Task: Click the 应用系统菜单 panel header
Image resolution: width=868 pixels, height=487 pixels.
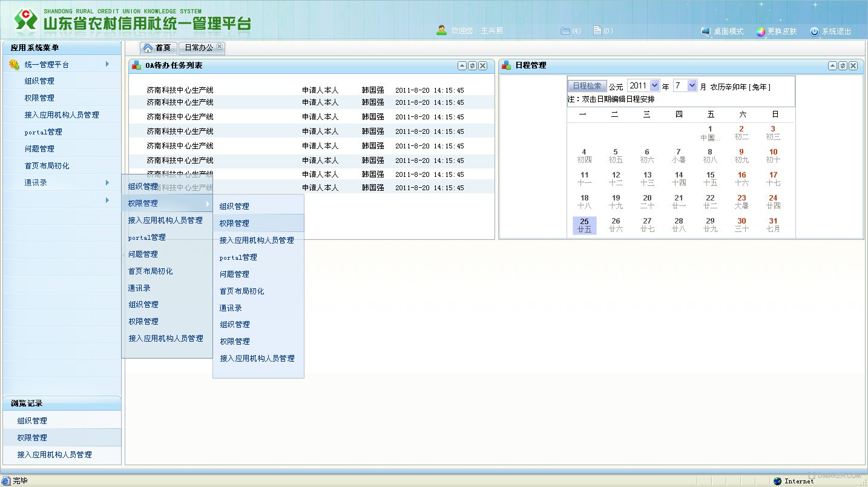Action: pyautogui.click(x=62, y=48)
